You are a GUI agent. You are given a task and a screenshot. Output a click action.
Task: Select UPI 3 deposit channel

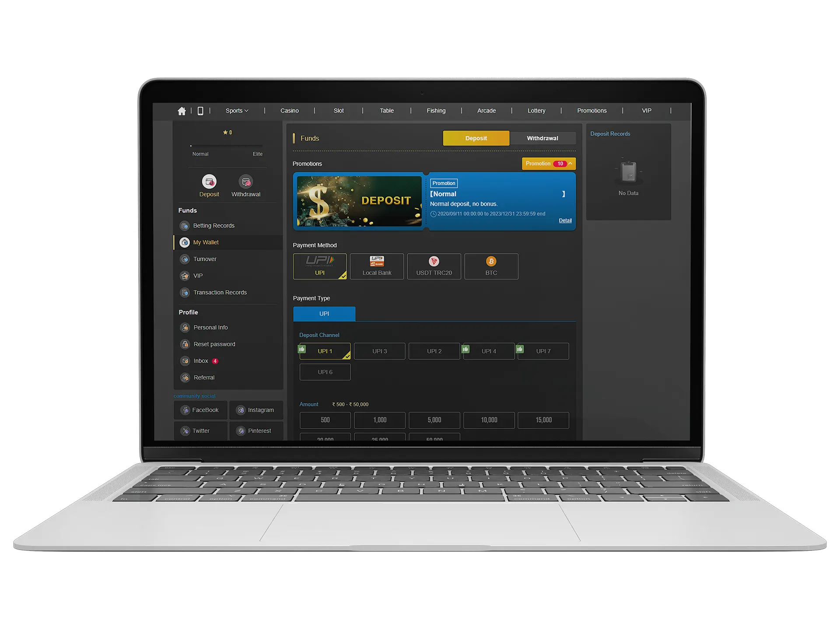(x=379, y=351)
